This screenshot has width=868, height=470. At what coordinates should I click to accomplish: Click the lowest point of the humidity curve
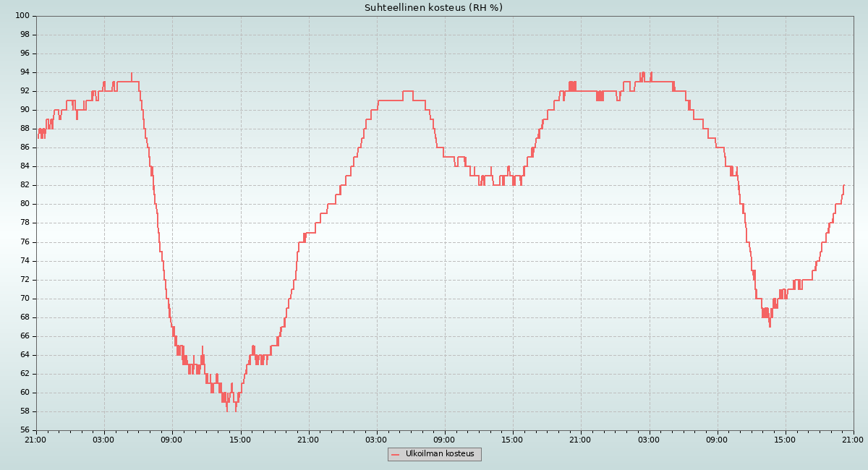[x=226, y=410]
